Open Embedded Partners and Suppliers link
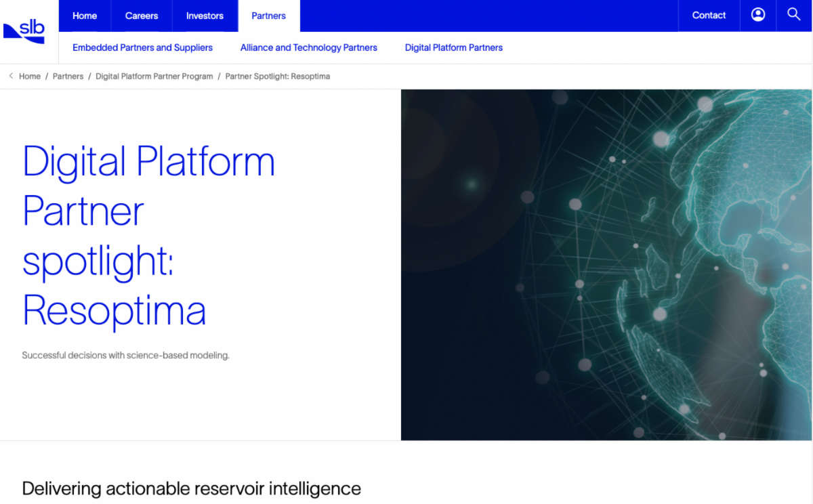 pos(142,47)
